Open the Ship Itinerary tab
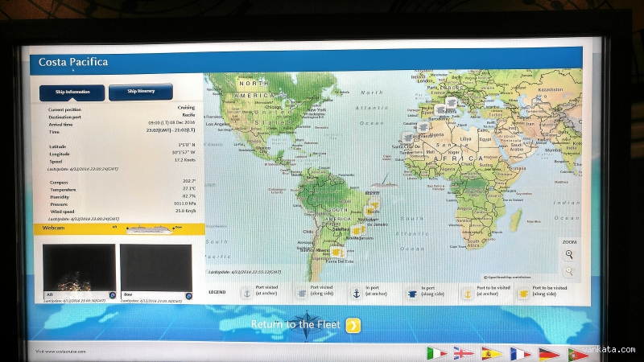This screenshot has height=362, width=644. click(141, 93)
